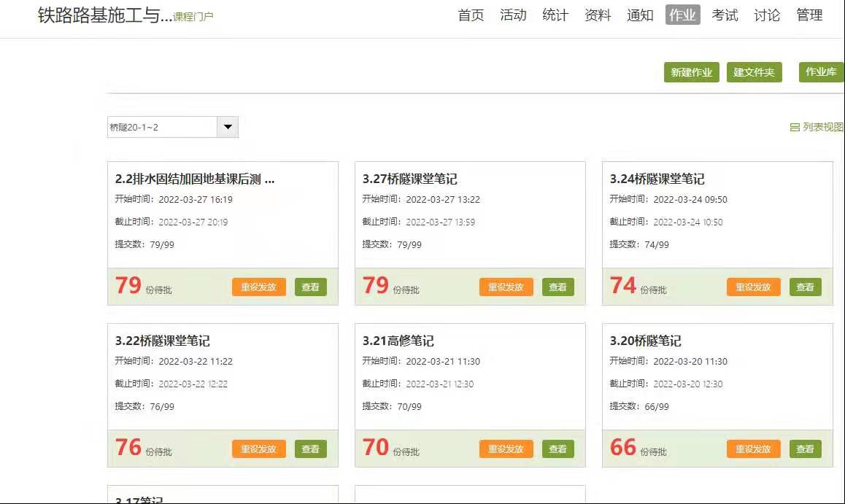Open the 3.20桥隧笔记 assignment title
The height and width of the screenshot is (504, 845).
pyautogui.click(x=645, y=341)
